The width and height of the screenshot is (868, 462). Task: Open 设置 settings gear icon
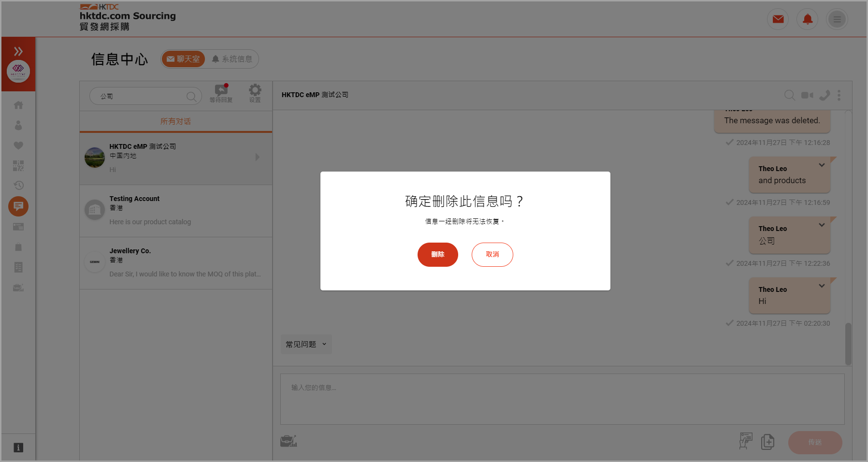click(x=255, y=93)
